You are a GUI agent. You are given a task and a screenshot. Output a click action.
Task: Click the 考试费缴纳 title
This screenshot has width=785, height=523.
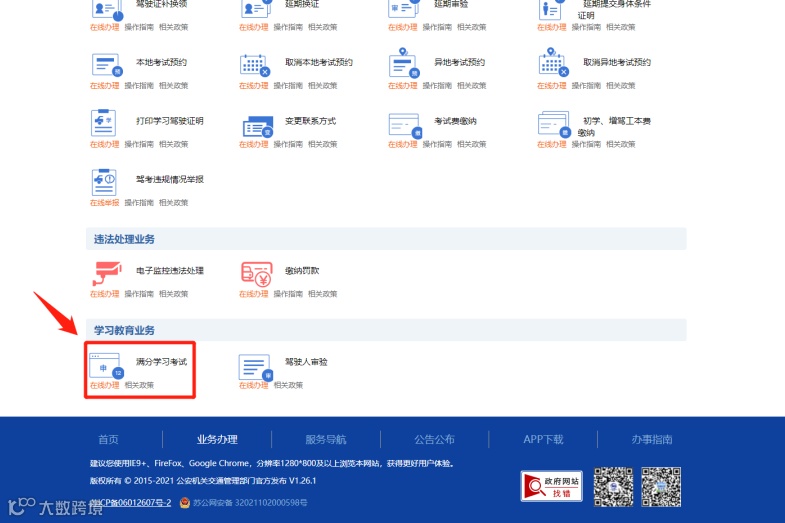tap(455, 121)
